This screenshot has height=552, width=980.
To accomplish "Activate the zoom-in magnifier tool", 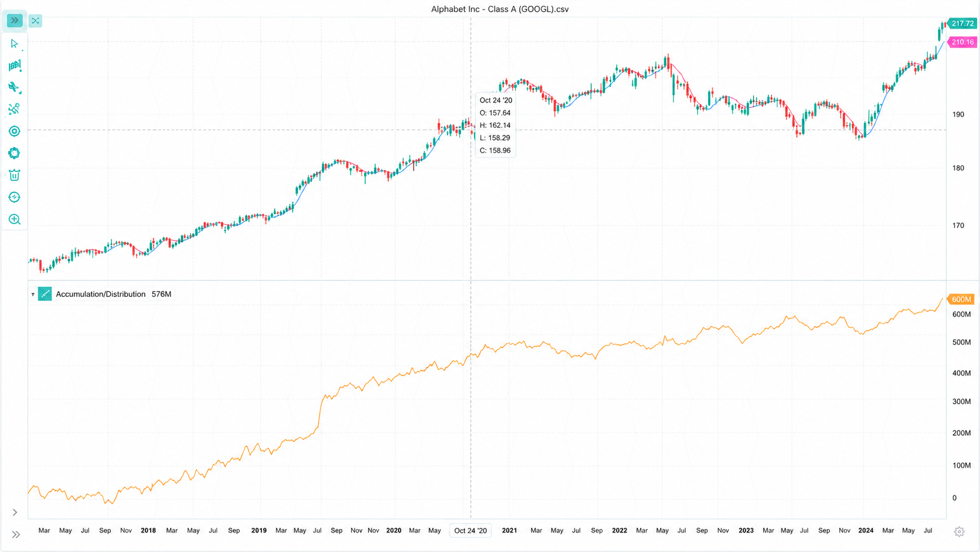I will point(15,219).
